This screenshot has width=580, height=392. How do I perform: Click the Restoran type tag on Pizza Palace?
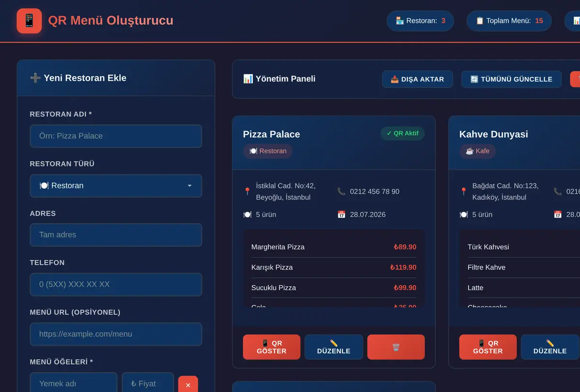(x=268, y=151)
